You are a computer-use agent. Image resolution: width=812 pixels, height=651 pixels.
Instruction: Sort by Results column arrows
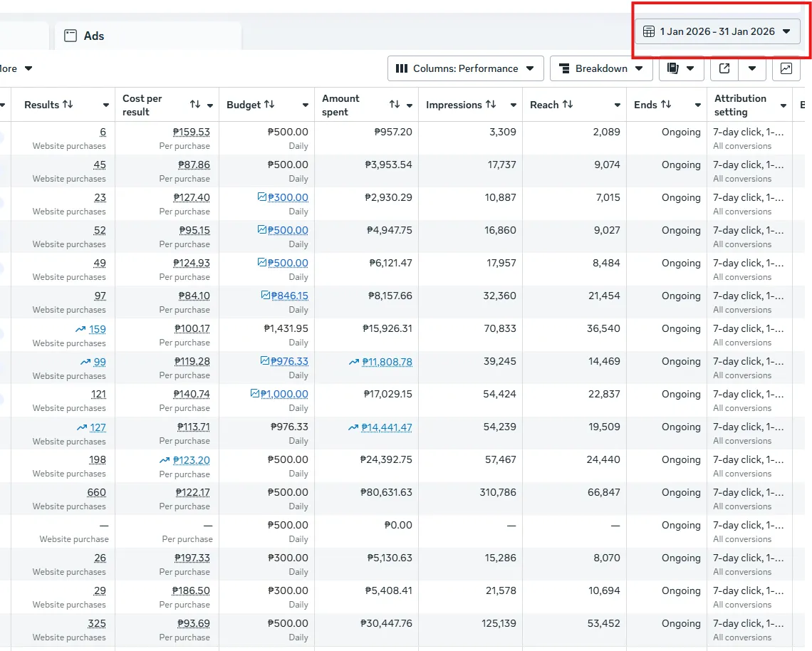click(x=68, y=105)
